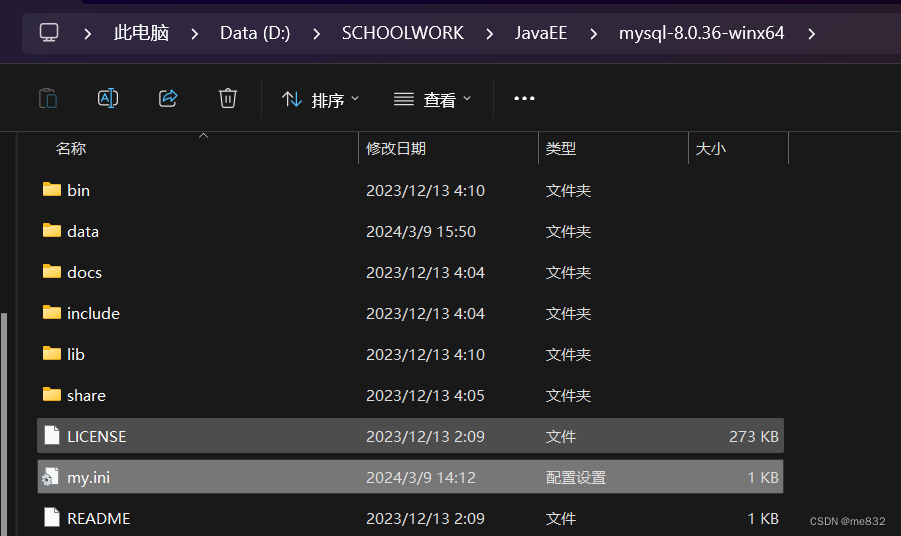Click mysql-8.0.36-winx64 in the breadcrumb
The width and height of the screenshot is (901, 536).
pos(701,33)
